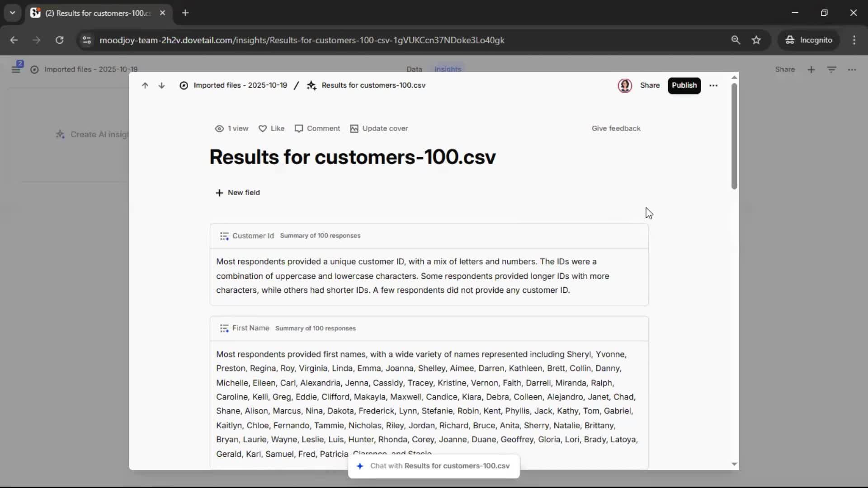868x488 pixels.
Task: Toggle Like on this insight
Action: click(x=271, y=129)
